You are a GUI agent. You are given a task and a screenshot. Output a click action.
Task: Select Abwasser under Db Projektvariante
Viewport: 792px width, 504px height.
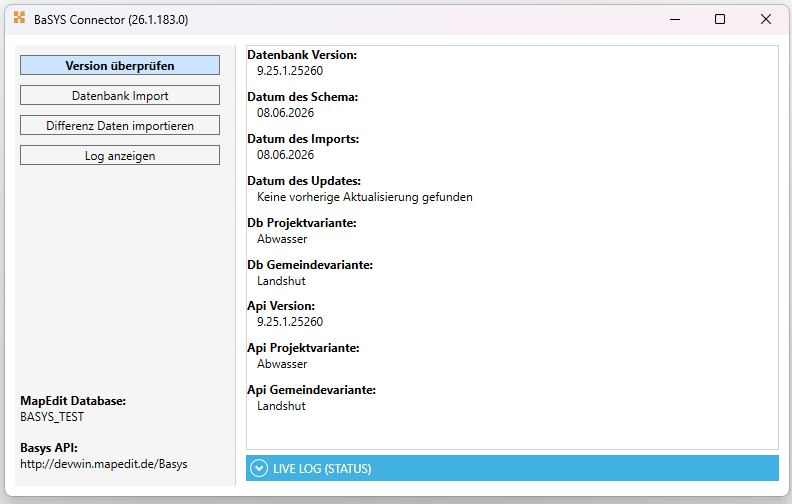282,239
